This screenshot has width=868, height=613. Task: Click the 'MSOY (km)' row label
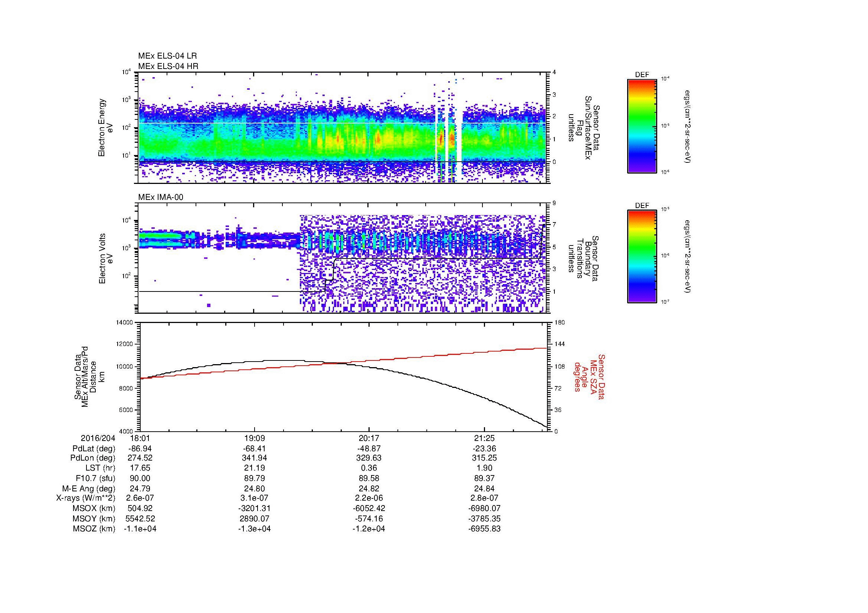click(x=94, y=518)
